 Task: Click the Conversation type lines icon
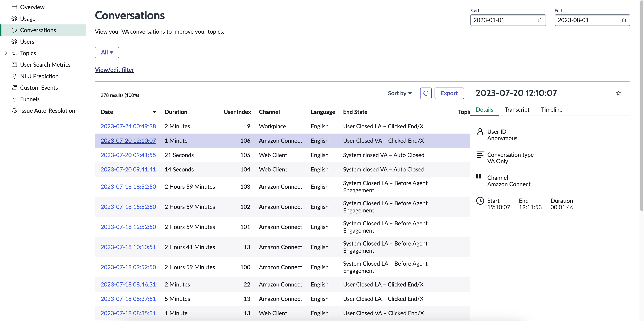pos(480,155)
